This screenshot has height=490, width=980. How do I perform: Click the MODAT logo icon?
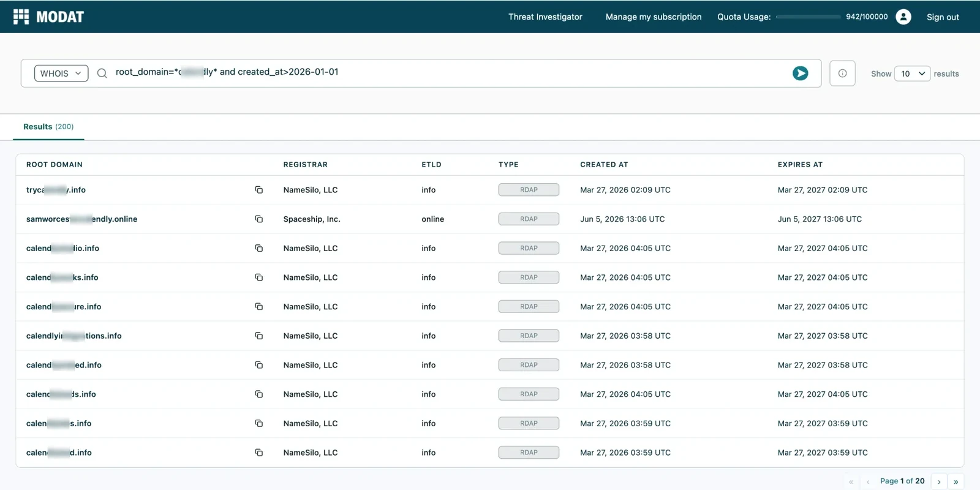point(21,17)
